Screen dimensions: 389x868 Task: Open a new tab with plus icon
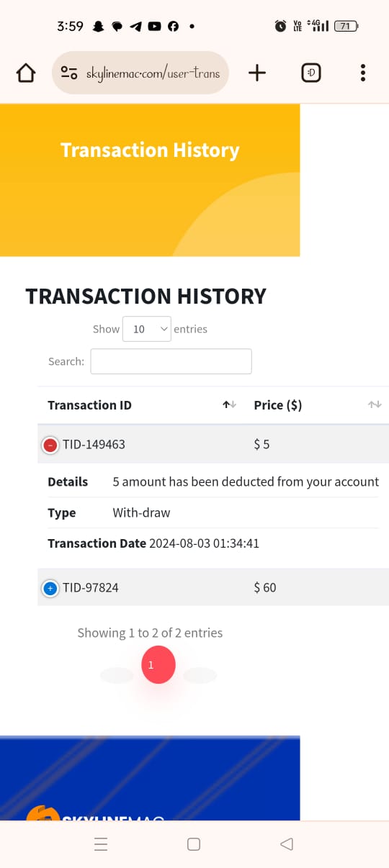click(x=257, y=73)
